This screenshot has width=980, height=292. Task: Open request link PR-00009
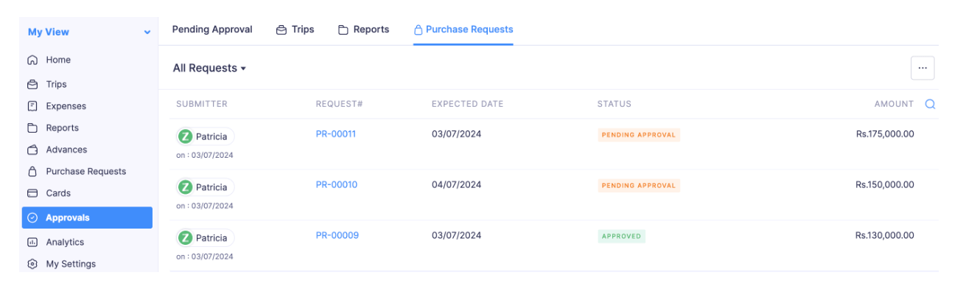pos(337,235)
